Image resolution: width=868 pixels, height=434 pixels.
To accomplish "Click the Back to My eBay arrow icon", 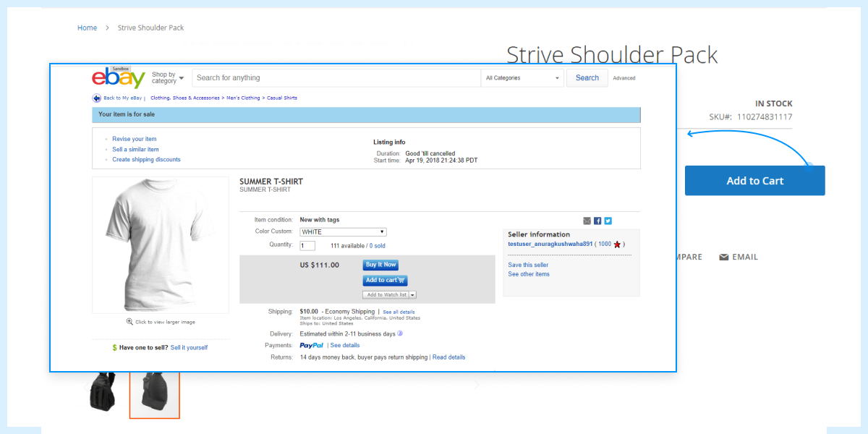I will pyautogui.click(x=96, y=98).
